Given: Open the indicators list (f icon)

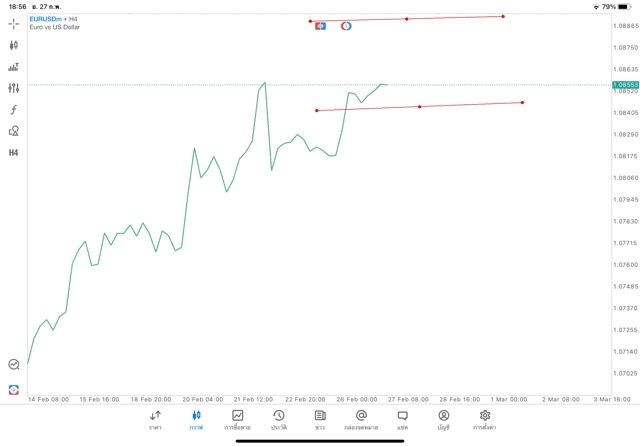Looking at the screenshot, I should [14, 110].
